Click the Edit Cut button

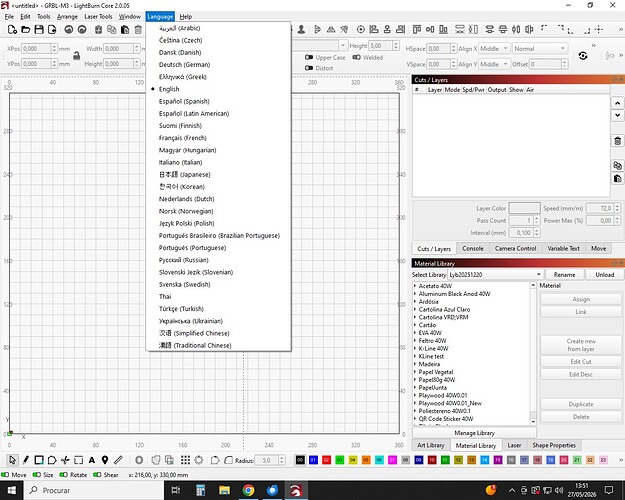[x=581, y=362]
